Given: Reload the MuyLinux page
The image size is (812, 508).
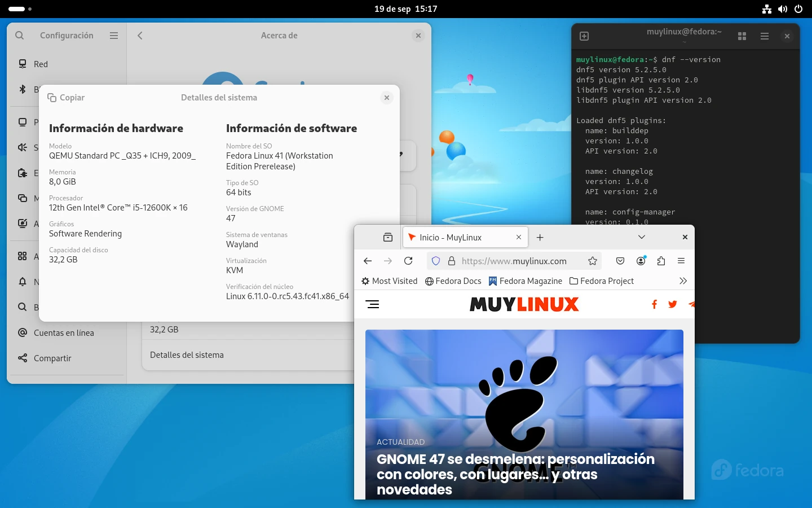Looking at the screenshot, I should [409, 261].
